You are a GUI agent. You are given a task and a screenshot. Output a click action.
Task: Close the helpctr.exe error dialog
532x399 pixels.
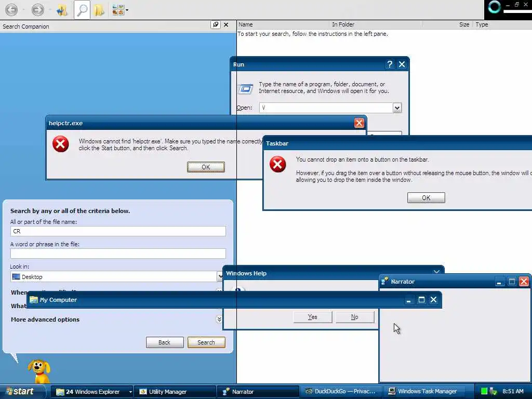tap(359, 123)
